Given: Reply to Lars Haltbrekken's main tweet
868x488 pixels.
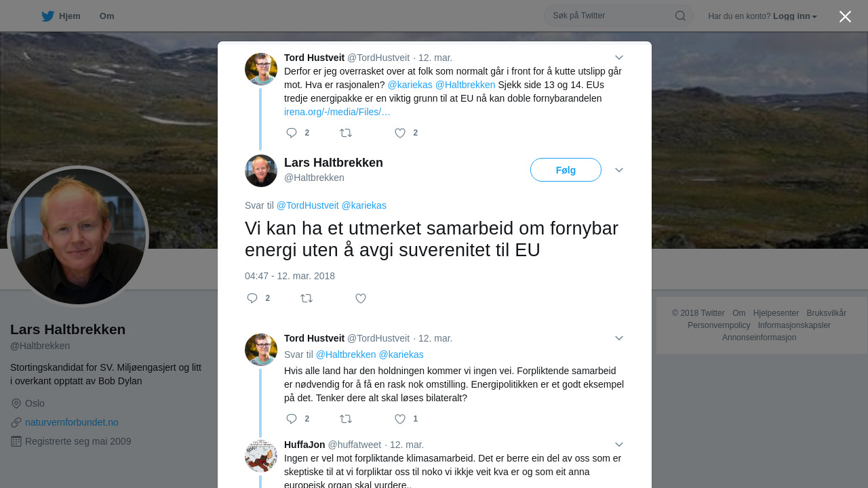Looking at the screenshot, I should point(252,298).
